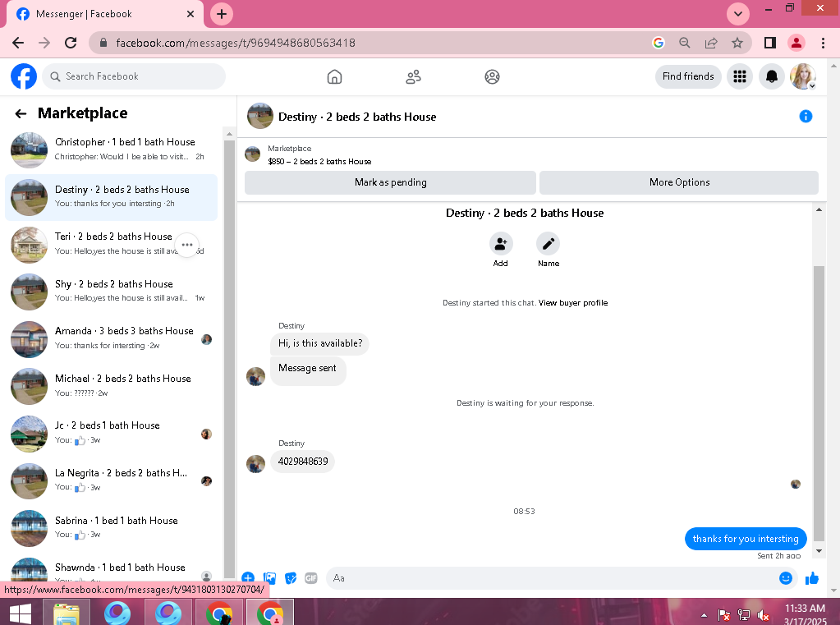Share this page from address bar
Screen dimensions: 840x625
tap(711, 43)
